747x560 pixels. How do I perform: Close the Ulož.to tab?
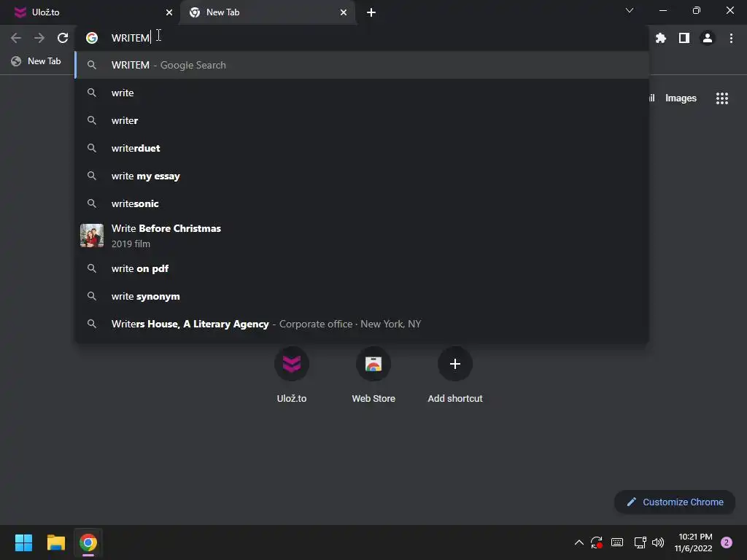pyautogui.click(x=169, y=12)
